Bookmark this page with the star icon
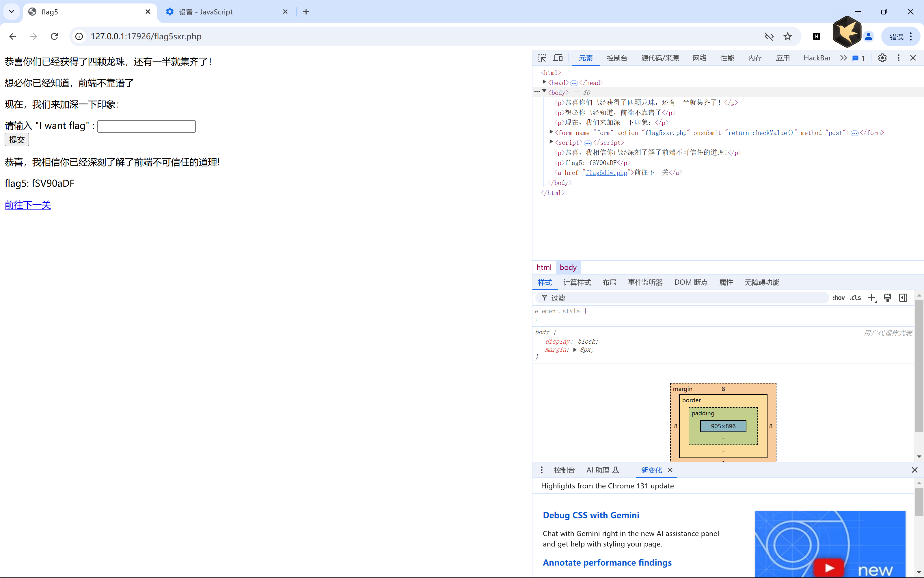 [788, 36]
